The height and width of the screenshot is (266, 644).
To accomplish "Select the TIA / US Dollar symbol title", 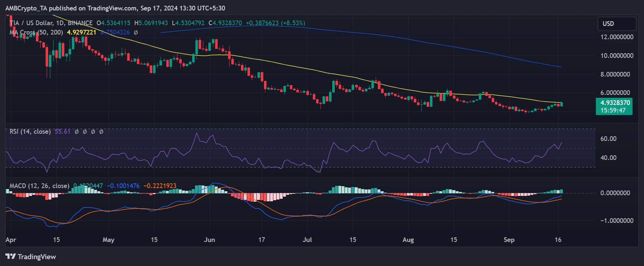I will 51,23.
